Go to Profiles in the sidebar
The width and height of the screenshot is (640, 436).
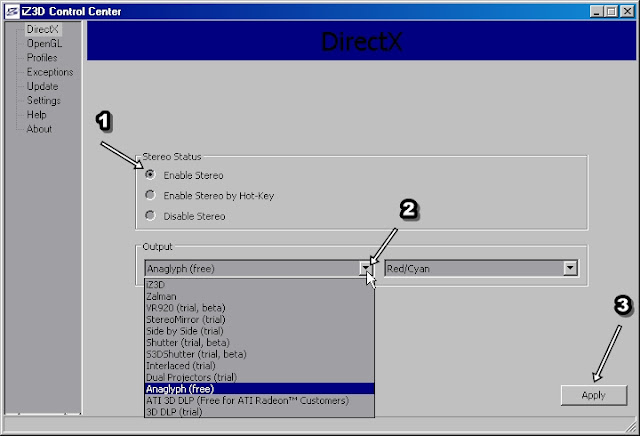(42, 58)
